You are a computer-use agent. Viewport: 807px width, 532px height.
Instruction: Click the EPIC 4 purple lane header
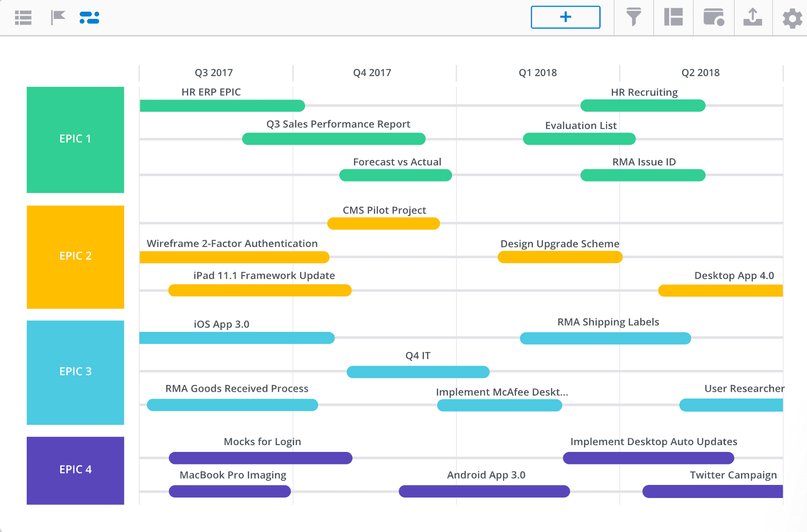75,470
